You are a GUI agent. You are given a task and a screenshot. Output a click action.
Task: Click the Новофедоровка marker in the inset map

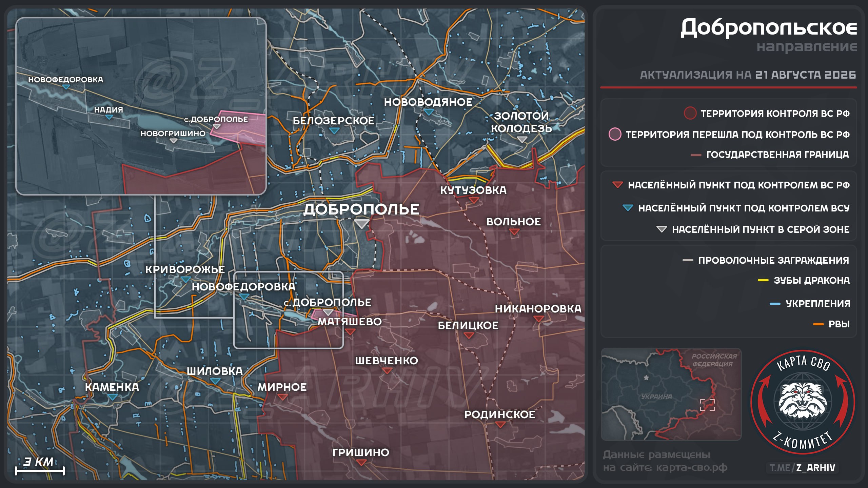(x=66, y=87)
